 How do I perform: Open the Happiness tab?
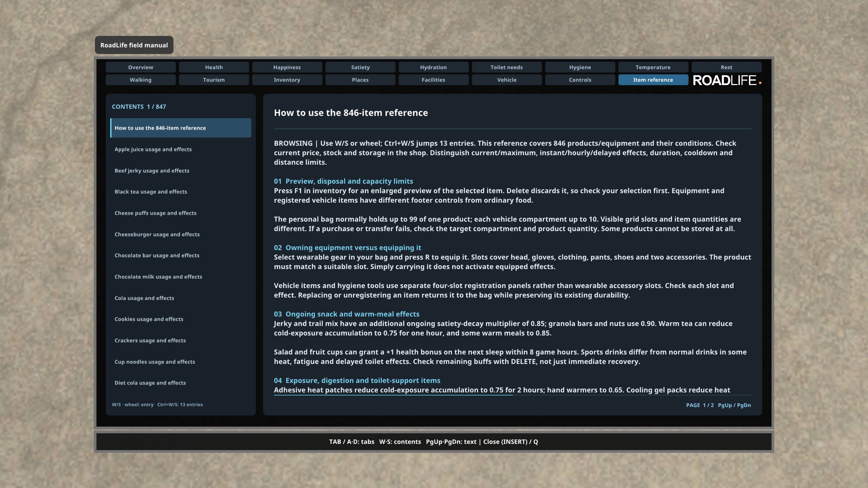pyautogui.click(x=287, y=67)
